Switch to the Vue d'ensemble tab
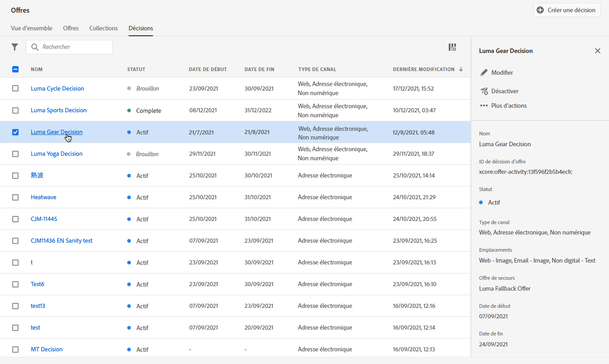This screenshot has width=609, height=364. (31, 28)
